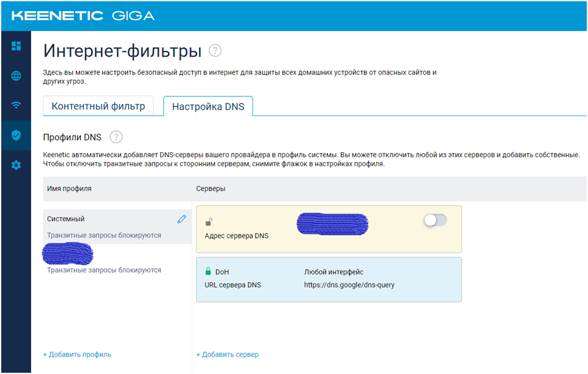Screen dimensions: 588x374
Task: Click the Профили DNS heading
Action: (x=72, y=137)
